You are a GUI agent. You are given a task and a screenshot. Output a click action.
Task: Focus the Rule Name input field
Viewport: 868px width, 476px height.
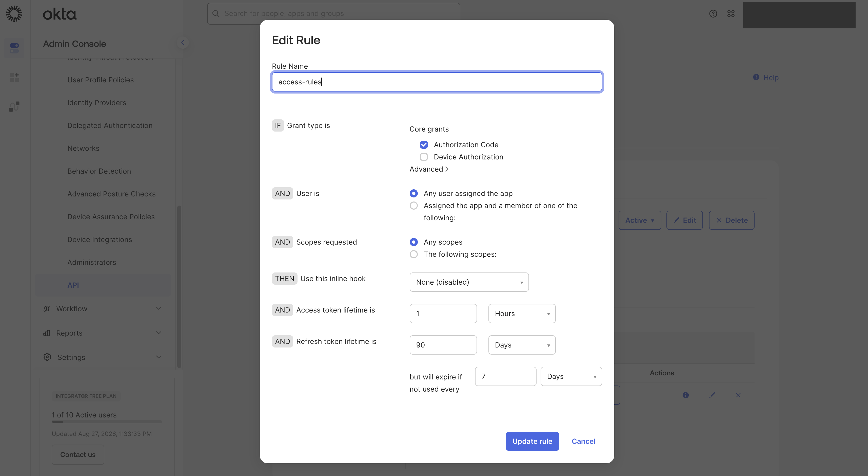tap(437, 82)
